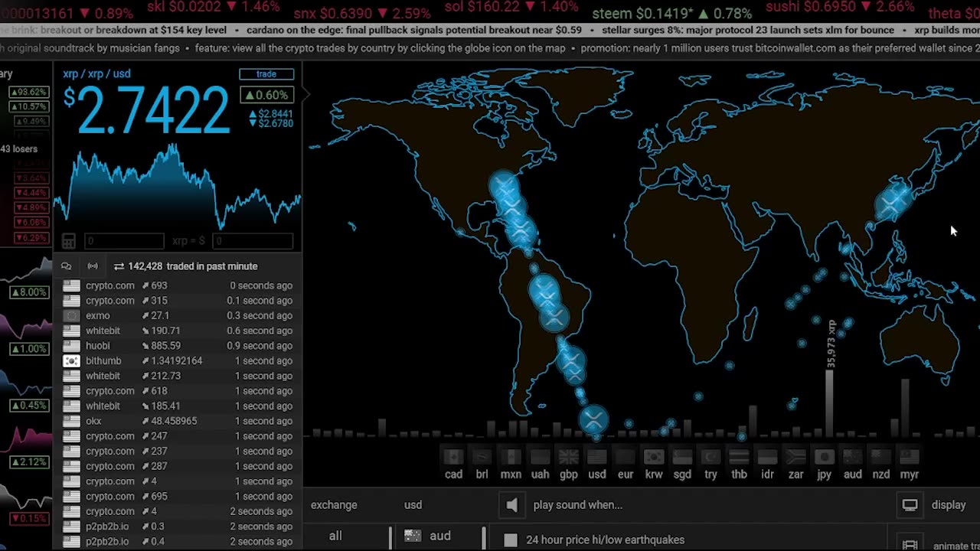Click the 35,973 xrp volume bar
The height and width of the screenshot is (551, 980).
[x=829, y=403]
